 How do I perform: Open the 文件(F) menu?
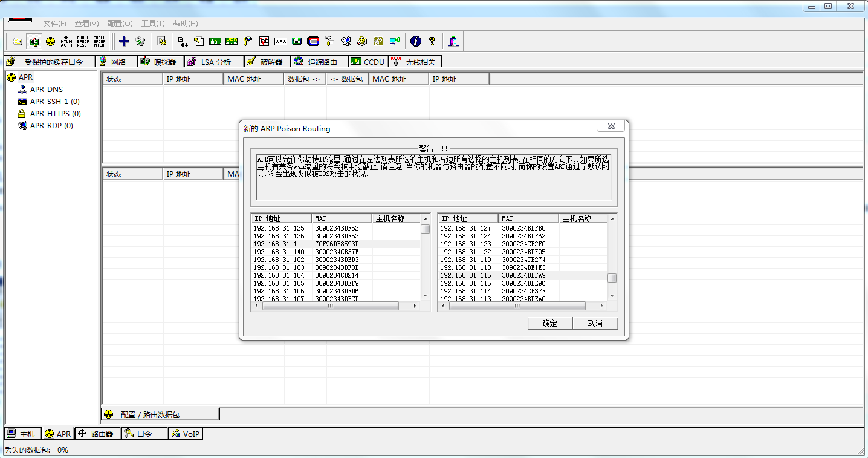54,24
